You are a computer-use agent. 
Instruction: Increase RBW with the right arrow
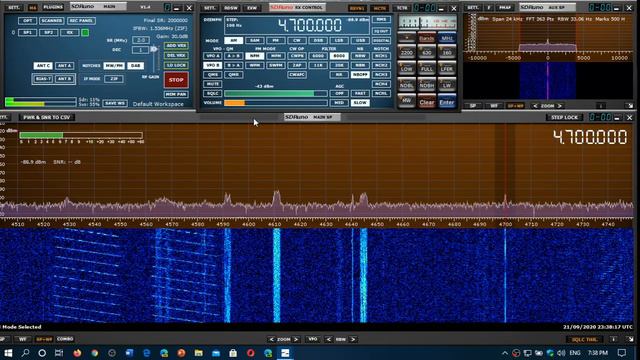(353, 340)
